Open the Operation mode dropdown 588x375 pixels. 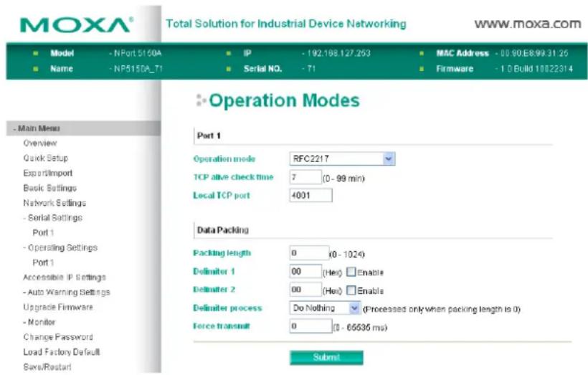[342, 158]
